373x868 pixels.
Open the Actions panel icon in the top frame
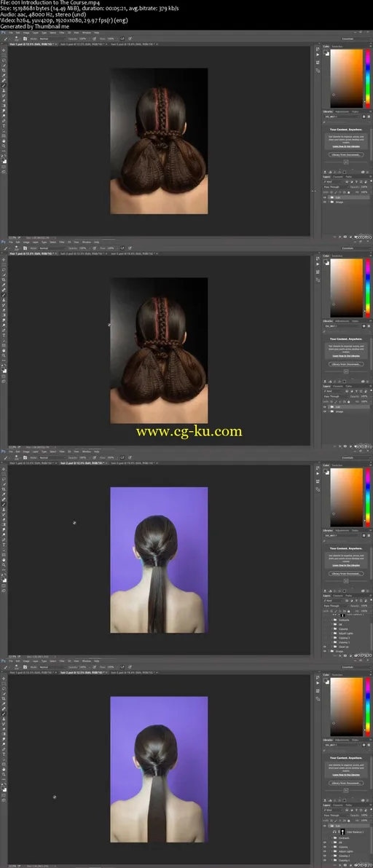coord(319,55)
